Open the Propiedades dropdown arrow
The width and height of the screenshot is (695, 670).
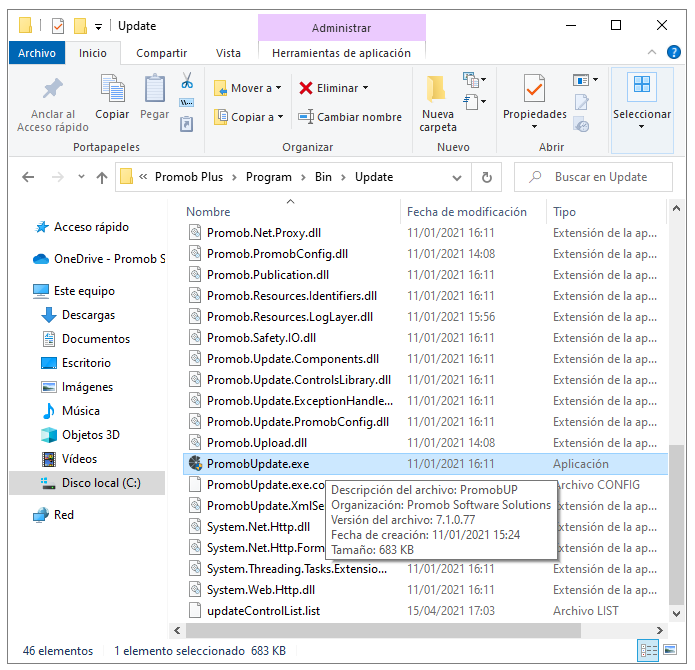click(535, 127)
